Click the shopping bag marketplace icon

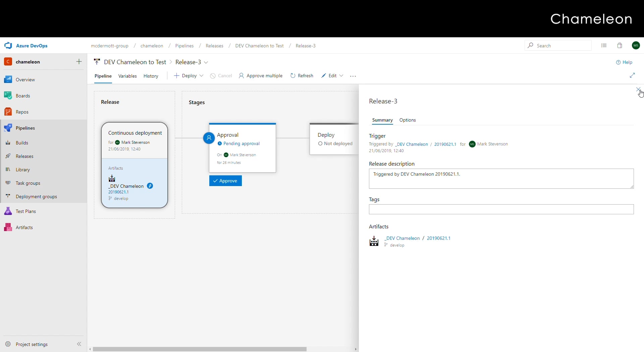620,46
